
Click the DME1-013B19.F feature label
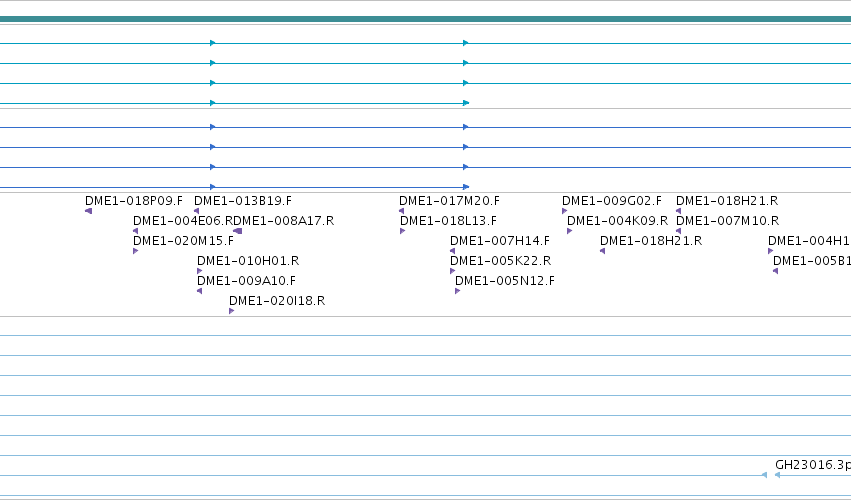click(x=243, y=201)
